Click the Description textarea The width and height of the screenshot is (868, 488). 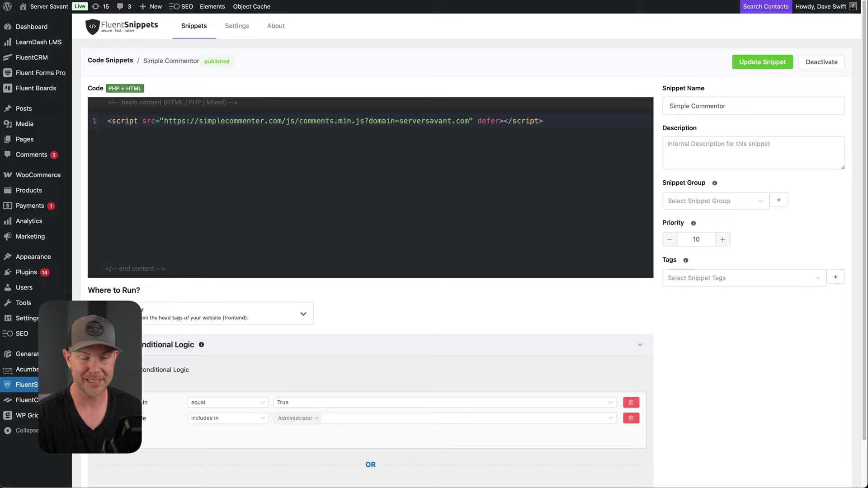(x=753, y=153)
